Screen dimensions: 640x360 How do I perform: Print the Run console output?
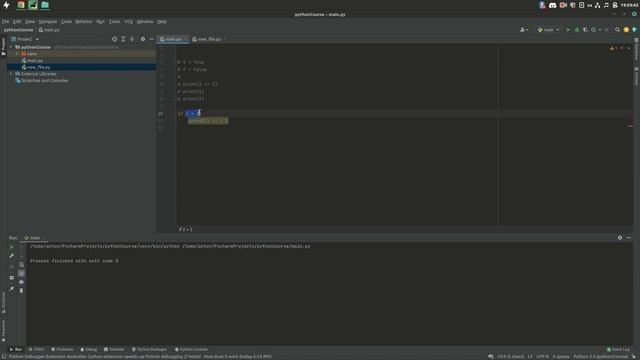pos(21,282)
